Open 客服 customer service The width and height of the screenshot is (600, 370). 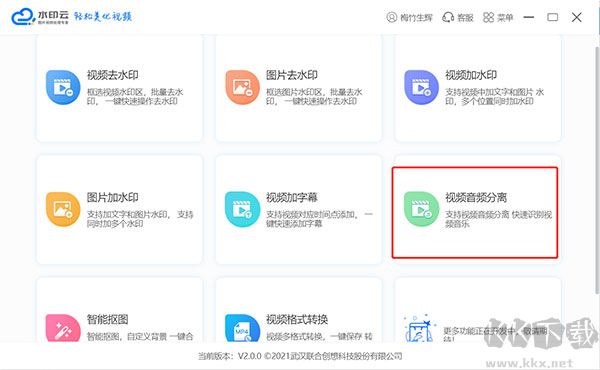point(465,18)
